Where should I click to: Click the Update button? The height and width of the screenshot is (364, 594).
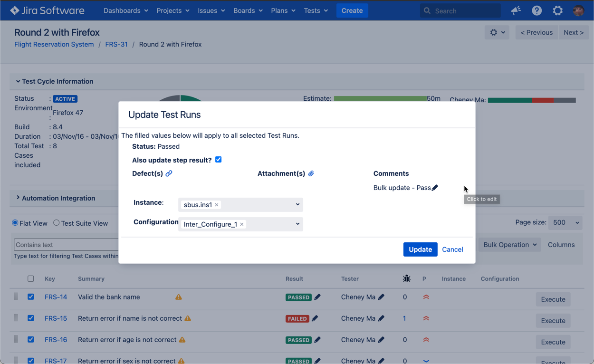point(420,249)
